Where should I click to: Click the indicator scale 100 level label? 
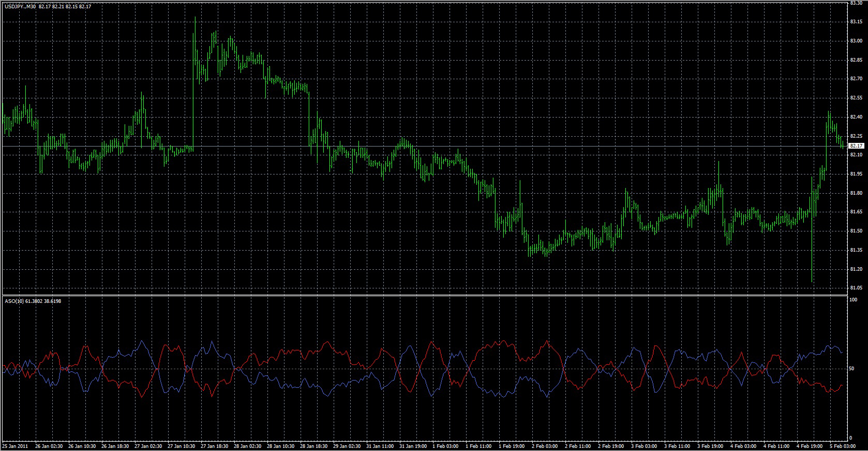click(854, 300)
